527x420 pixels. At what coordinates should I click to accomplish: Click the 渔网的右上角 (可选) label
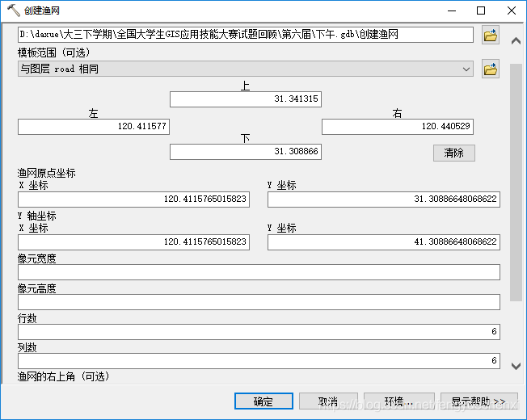pyautogui.click(x=64, y=376)
